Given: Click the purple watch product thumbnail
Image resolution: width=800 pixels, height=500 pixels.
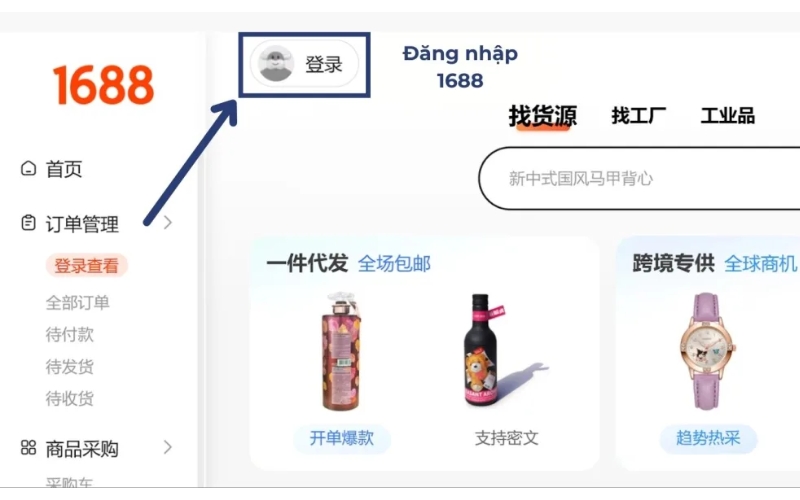Looking at the screenshot, I should click(x=708, y=352).
